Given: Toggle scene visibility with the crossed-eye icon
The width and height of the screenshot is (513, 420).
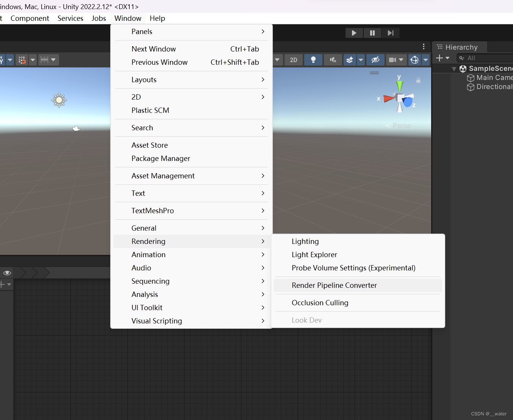Looking at the screenshot, I should (375, 59).
